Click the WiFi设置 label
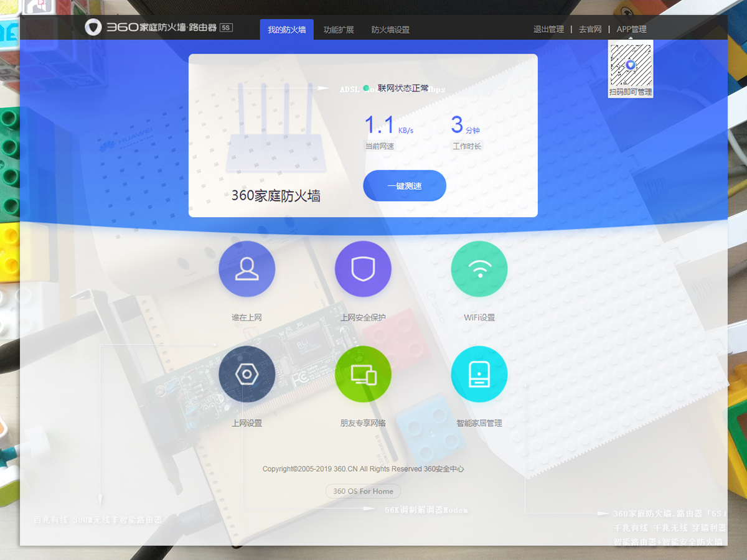This screenshot has height=560, width=747. coord(479,317)
